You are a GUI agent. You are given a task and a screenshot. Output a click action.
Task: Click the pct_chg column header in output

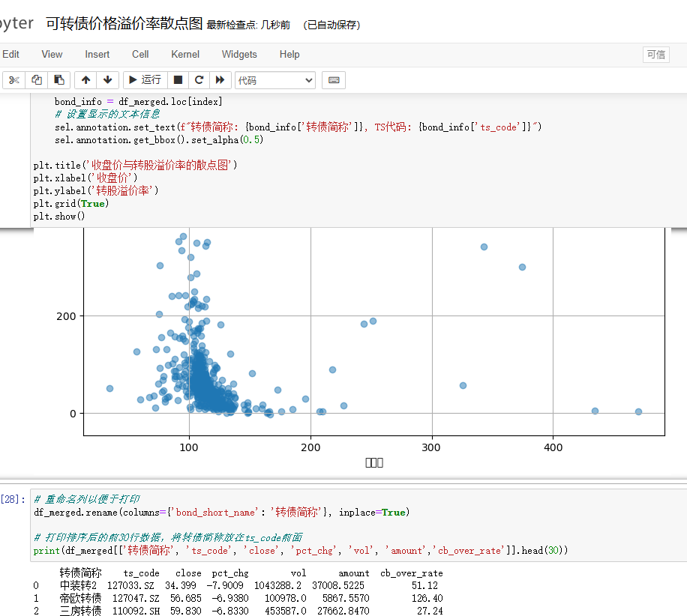pos(230,573)
